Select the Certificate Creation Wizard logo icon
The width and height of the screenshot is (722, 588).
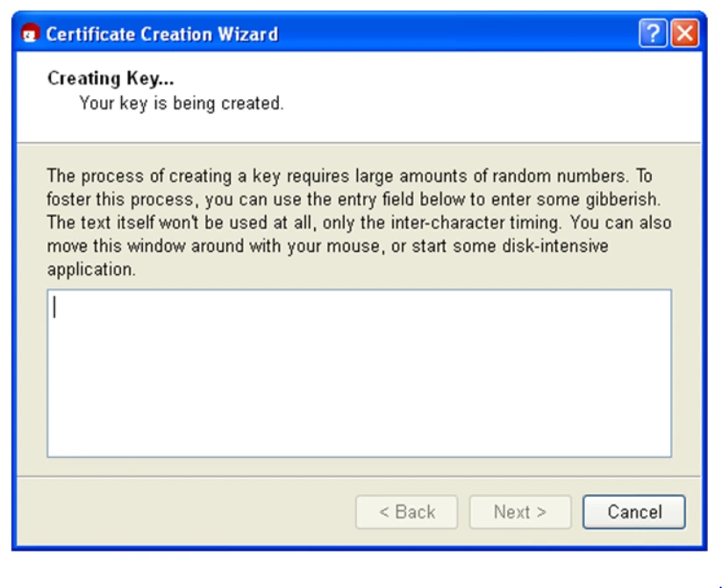[x=30, y=33]
